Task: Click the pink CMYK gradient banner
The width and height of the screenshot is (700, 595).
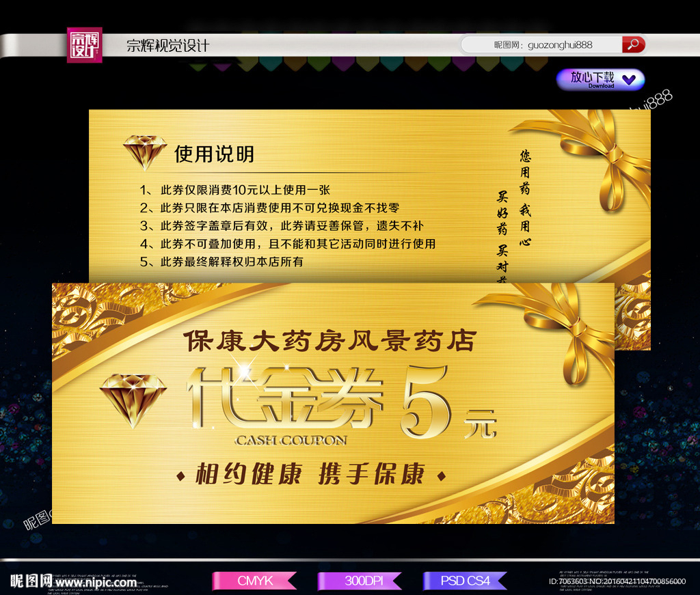Action: coord(254,580)
